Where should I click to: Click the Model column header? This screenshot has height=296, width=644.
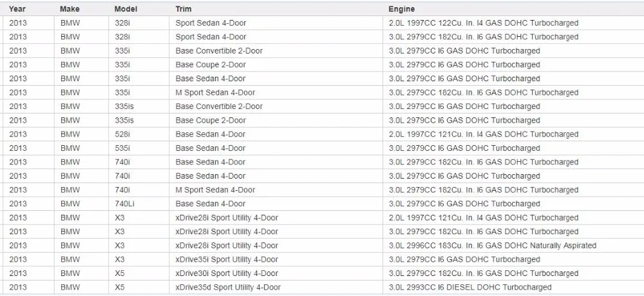126,8
